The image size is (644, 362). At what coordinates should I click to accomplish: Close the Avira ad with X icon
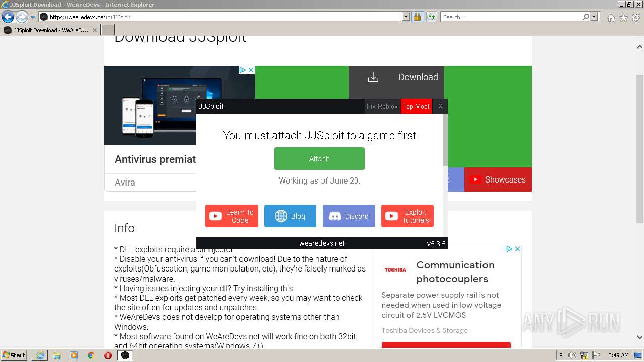251,70
